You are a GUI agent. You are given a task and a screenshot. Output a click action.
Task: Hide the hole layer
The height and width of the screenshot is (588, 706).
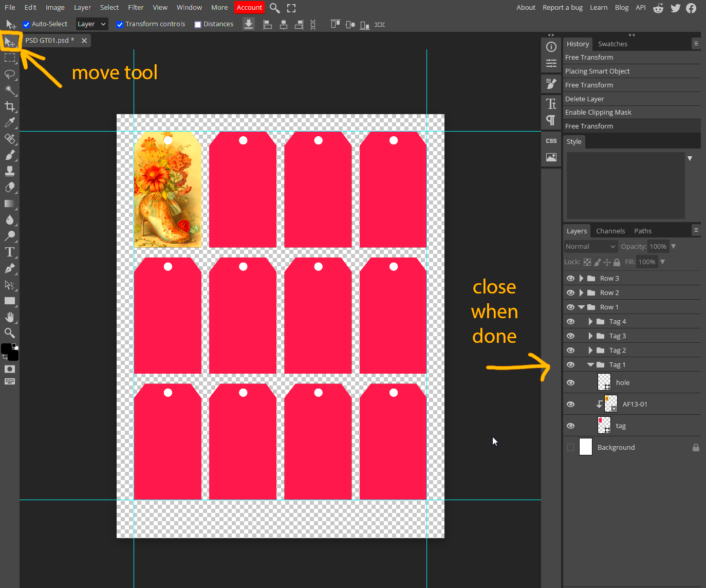(x=570, y=383)
